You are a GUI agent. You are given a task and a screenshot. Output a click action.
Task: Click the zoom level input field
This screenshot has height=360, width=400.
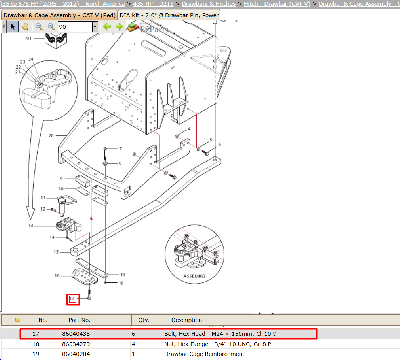75,27
